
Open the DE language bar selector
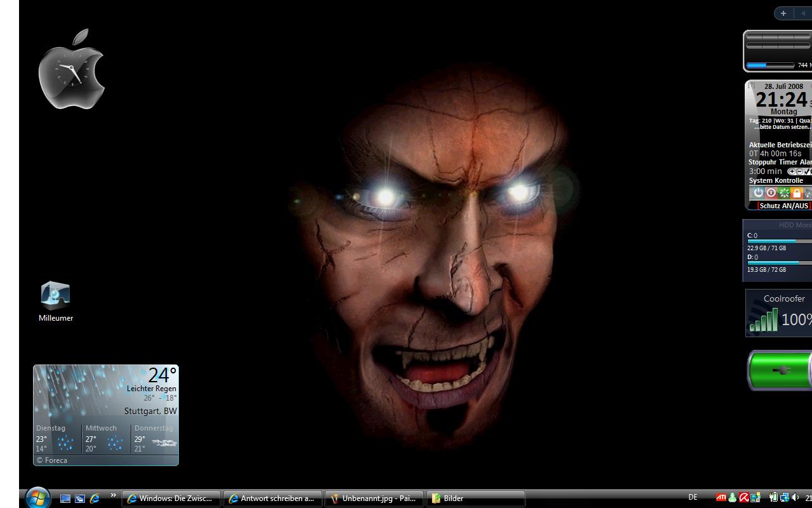click(693, 498)
